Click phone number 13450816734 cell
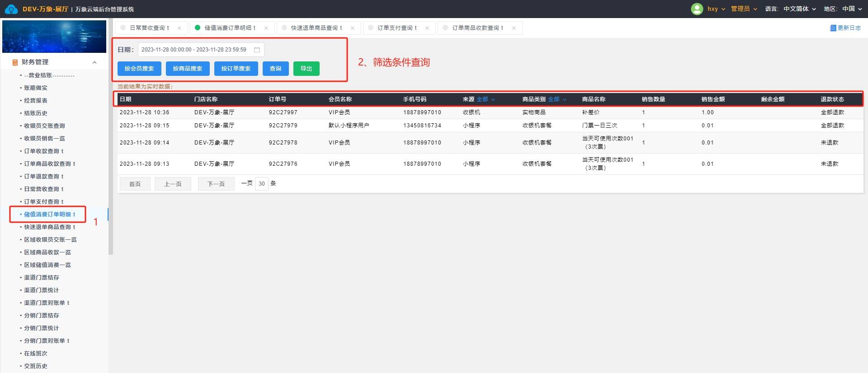The width and height of the screenshot is (868, 373). (422, 126)
